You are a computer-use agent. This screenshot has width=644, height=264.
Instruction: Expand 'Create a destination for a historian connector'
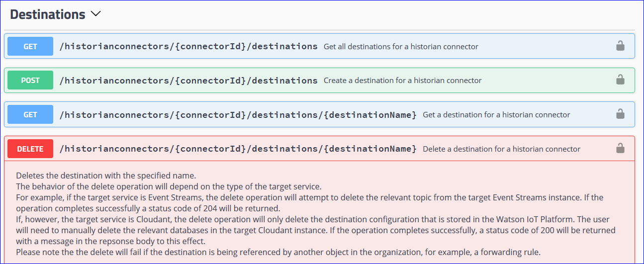click(403, 80)
